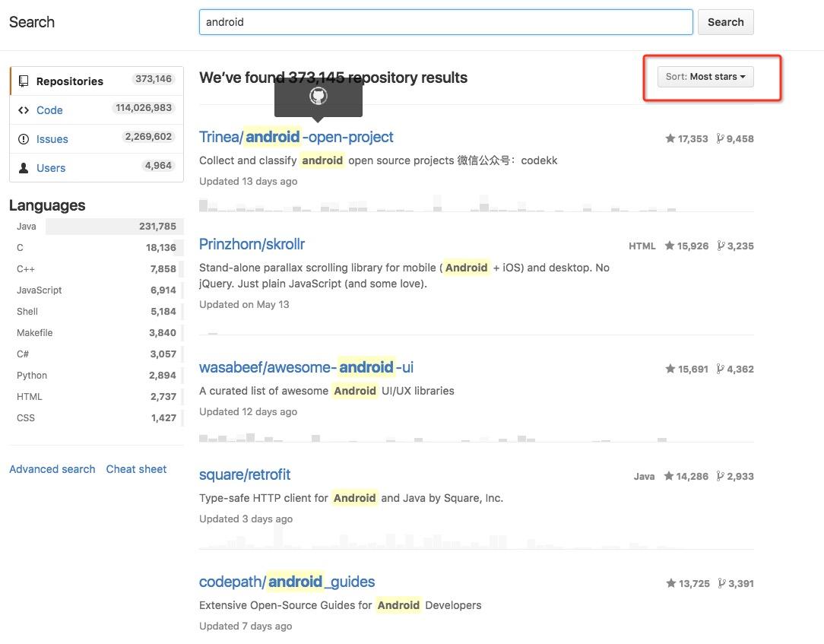This screenshot has width=824, height=644.
Task: Open the Prinzhorn/skrollr repository
Action: click(252, 244)
